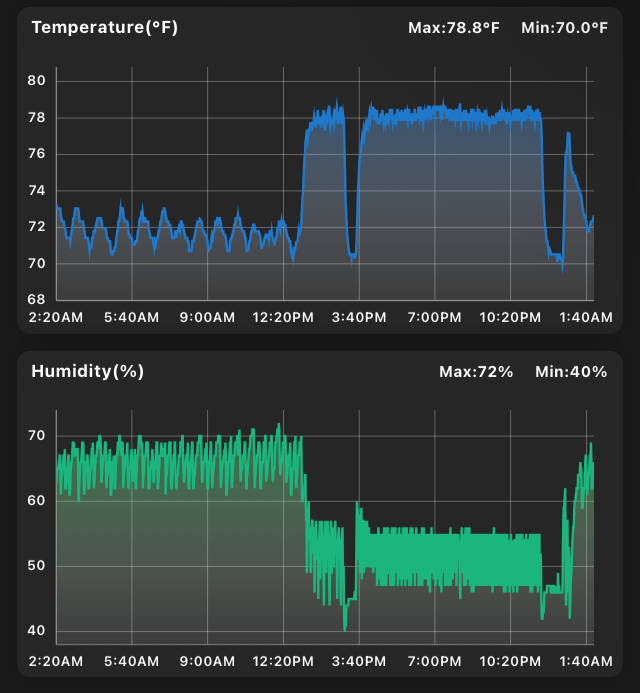Click the Temperature(°F) chart title
The width and height of the screenshot is (640, 693).
point(105,27)
